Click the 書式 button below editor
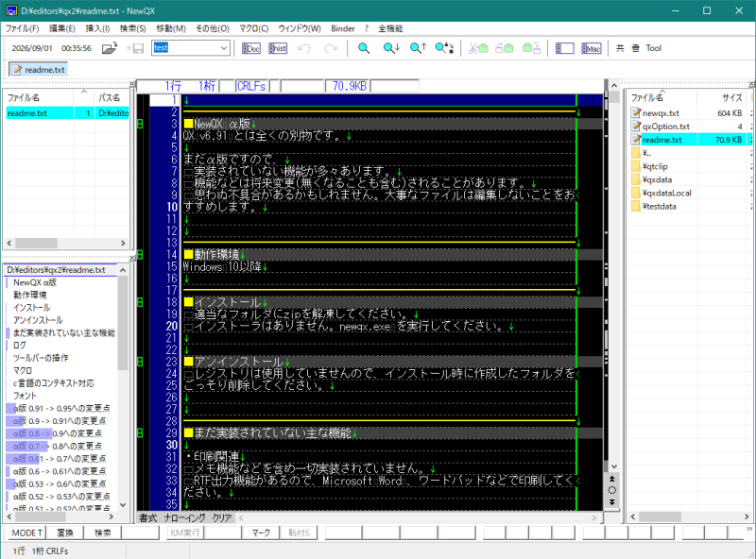The height and width of the screenshot is (559, 756). (x=148, y=517)
